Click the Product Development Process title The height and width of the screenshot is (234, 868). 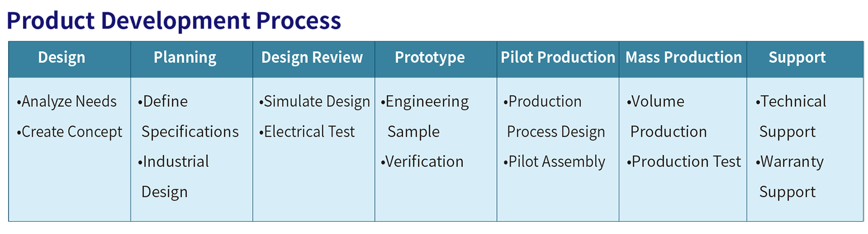[x=174, y=20]
